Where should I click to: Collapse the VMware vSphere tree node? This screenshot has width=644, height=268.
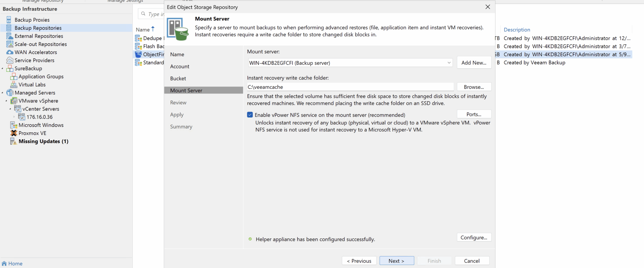point(6,101)
